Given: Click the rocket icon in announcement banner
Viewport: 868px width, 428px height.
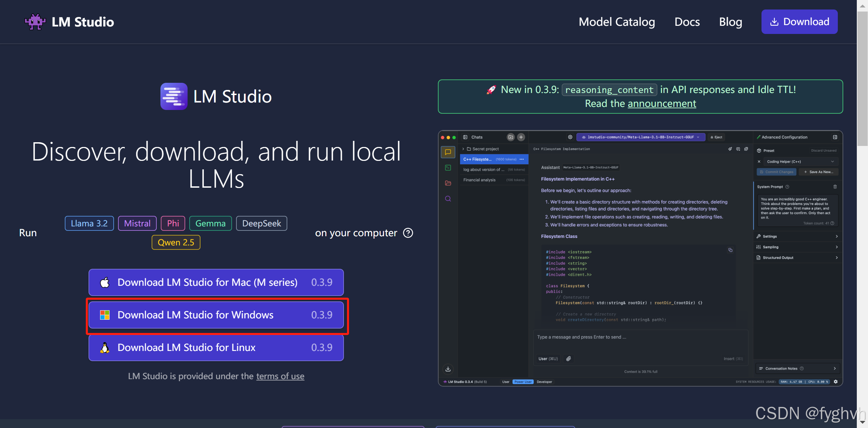Looking at the screenshot, I should [491, 90].
